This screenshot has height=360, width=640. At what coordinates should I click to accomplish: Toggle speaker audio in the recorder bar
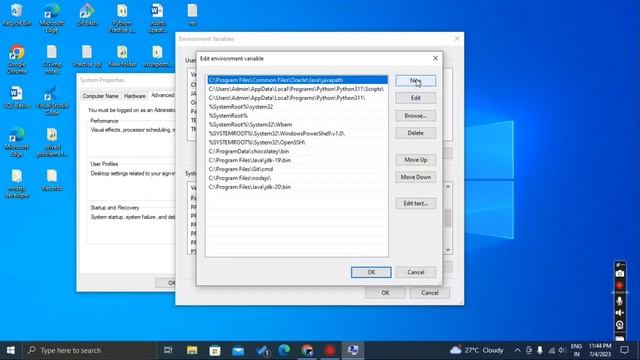(620, 313)
